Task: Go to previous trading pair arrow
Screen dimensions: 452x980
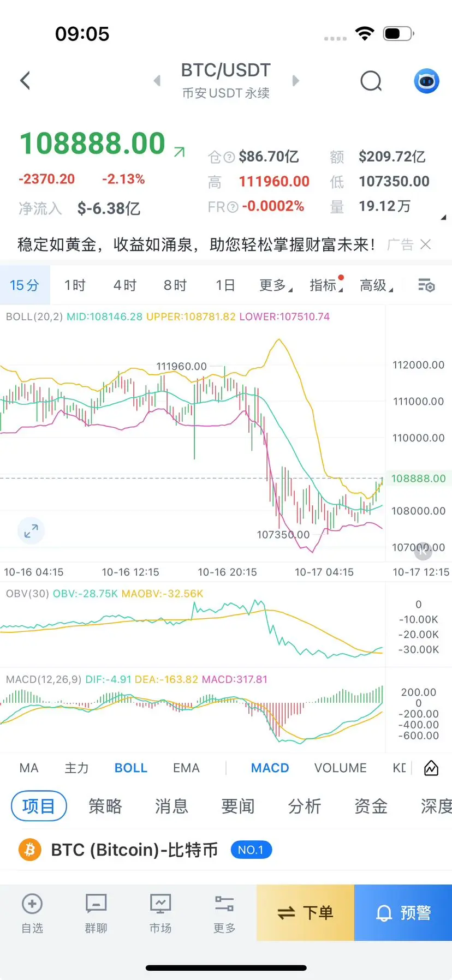Action: (x=157, y=81)
